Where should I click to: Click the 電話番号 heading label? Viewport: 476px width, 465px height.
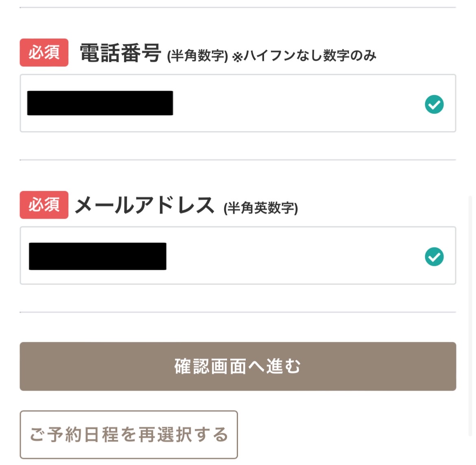point(120,53)
